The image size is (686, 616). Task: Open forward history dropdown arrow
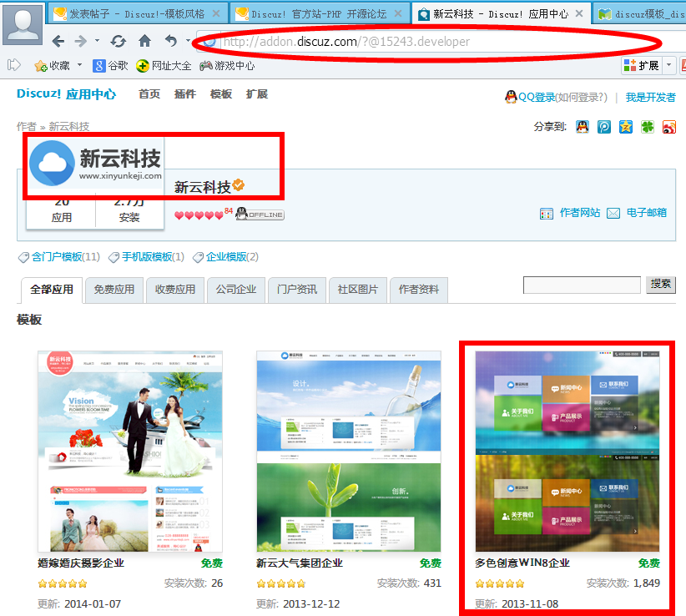97,41
